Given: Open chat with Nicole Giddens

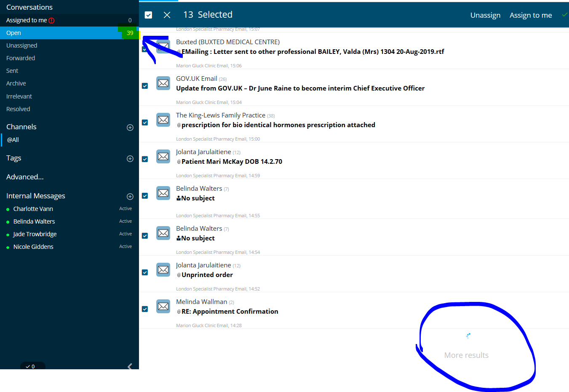Looking at the screenshot, I should coord(33,247).
